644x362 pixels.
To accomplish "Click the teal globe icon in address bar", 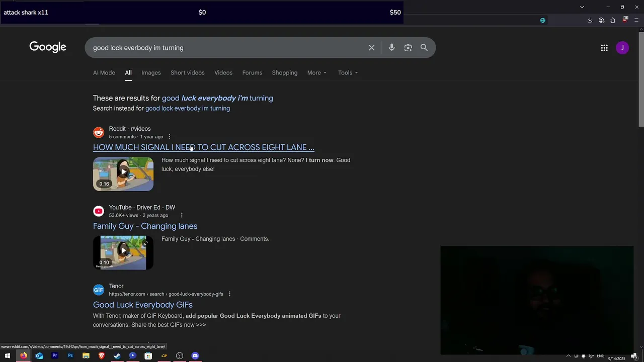I will [x=542, y=20].
